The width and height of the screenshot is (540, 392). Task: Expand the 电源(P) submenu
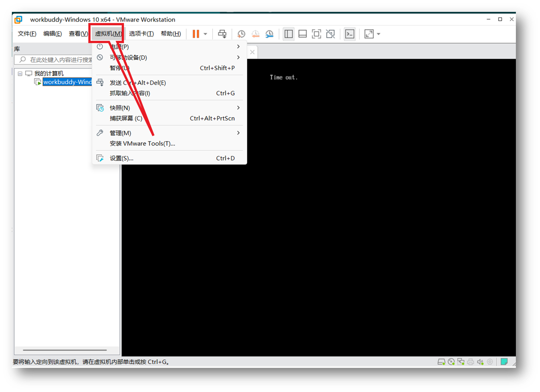click(169, 47)
